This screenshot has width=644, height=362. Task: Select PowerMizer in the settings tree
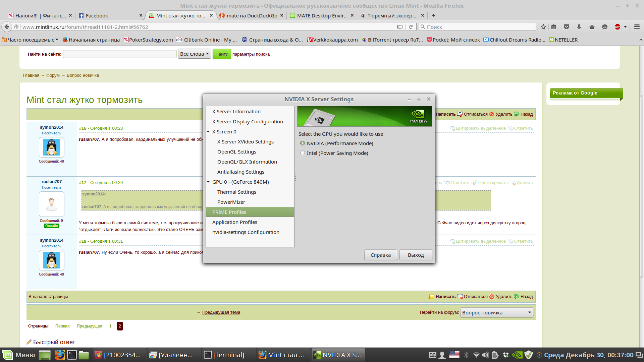click(231, 202)
